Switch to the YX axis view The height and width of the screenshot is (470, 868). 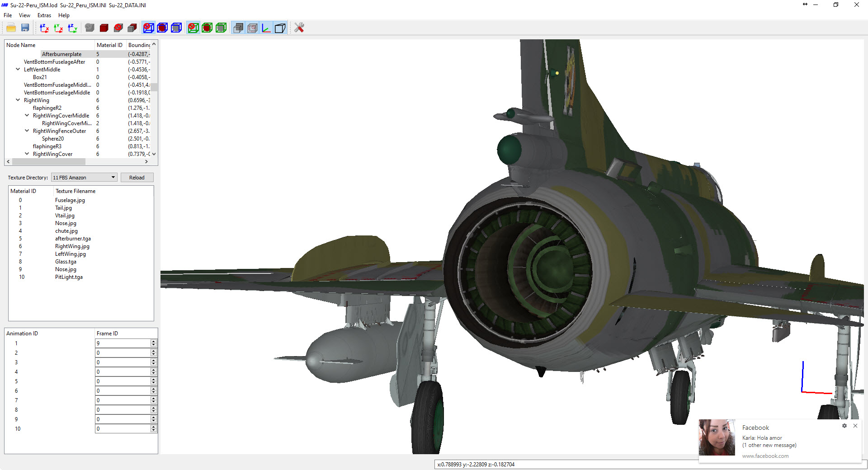click(x=58, y=28)
